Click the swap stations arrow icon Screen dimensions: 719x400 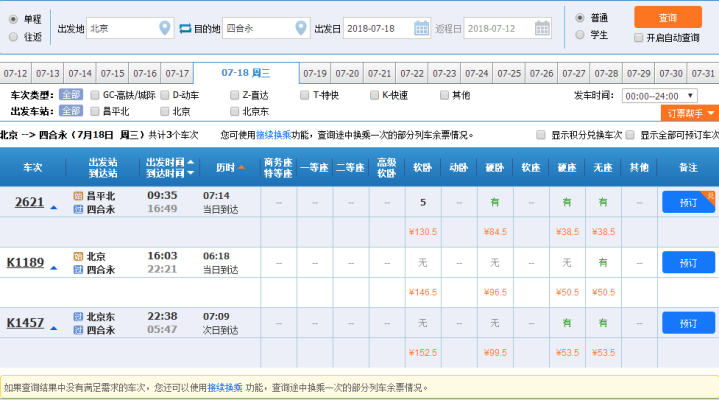pos(185,28)
